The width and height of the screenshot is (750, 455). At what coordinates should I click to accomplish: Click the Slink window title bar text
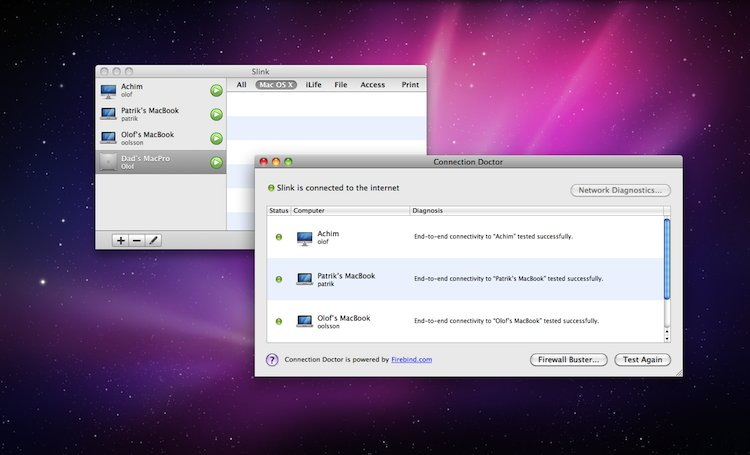[x=261, y=72]
